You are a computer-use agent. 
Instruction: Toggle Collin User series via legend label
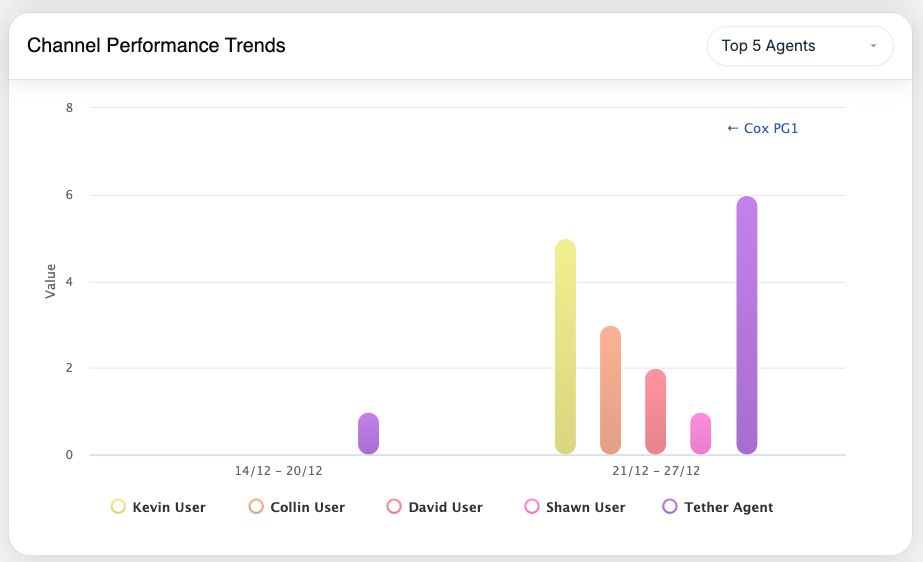(x=307, y=507)
